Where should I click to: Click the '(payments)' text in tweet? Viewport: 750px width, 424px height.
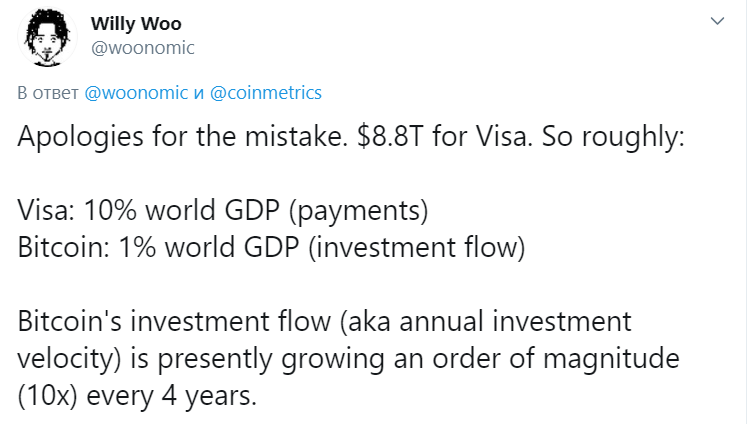(358, 211)
